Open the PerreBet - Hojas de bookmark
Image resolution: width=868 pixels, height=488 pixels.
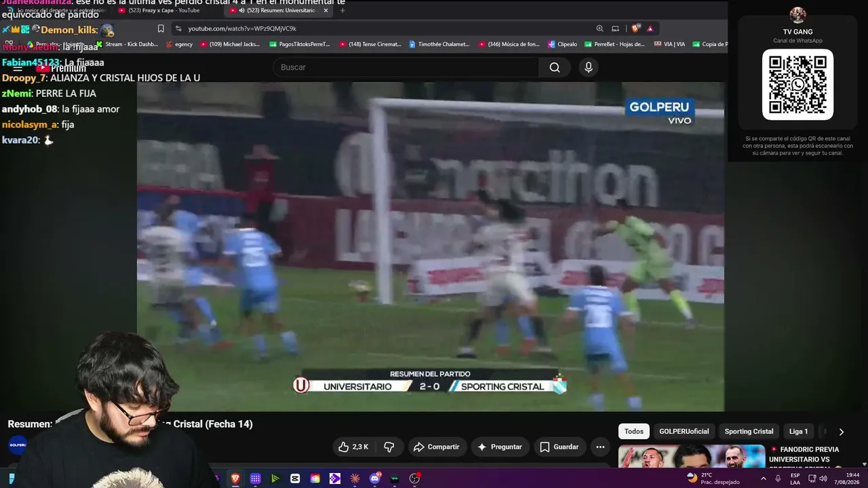coord(614,44)
